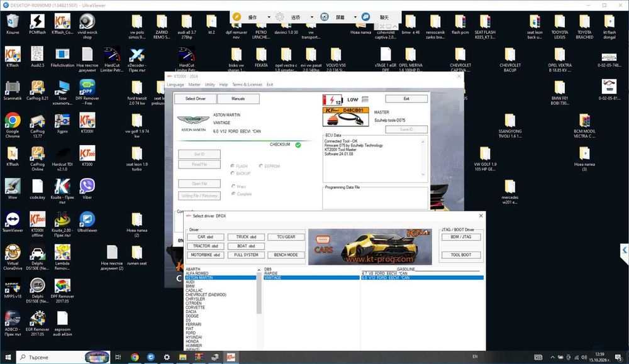The height and width of the screenshot is (364, 629).
Task: Launch the Virtual CloneDrive desktop icon
Action: (x=13, y=258)
